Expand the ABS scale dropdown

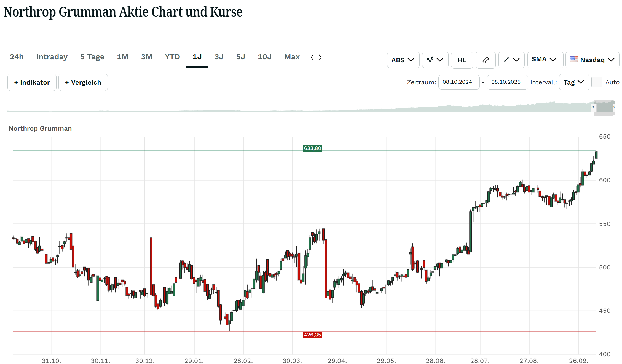(x=403, y=60)
